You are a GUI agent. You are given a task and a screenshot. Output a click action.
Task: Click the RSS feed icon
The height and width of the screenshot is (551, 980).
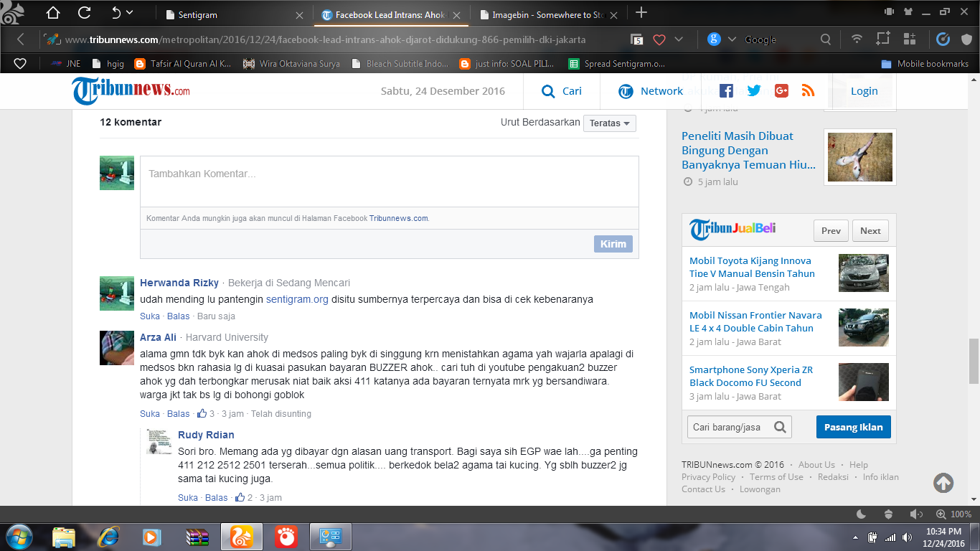pos(809,90)
